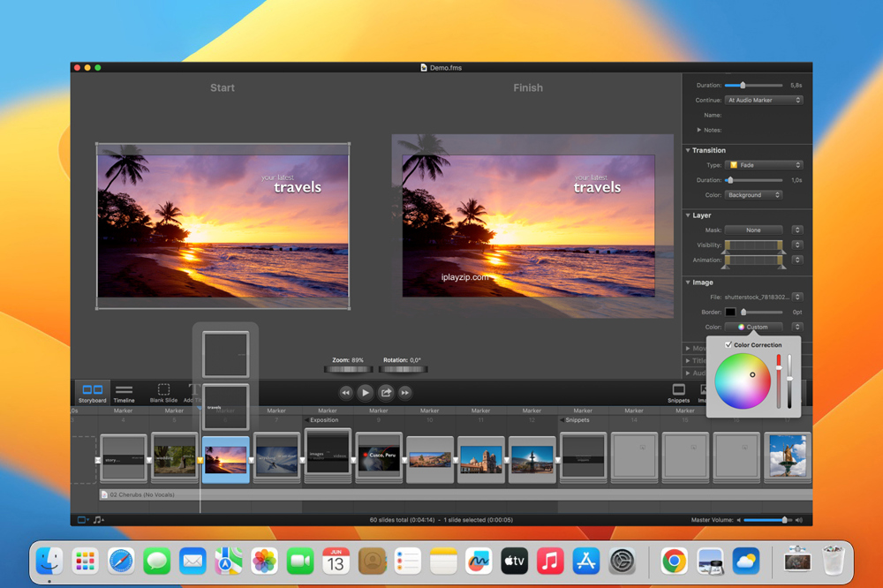Click the Snippets chapter marker
This screenshot has height=588, width=883.
[x=575, y=419]
